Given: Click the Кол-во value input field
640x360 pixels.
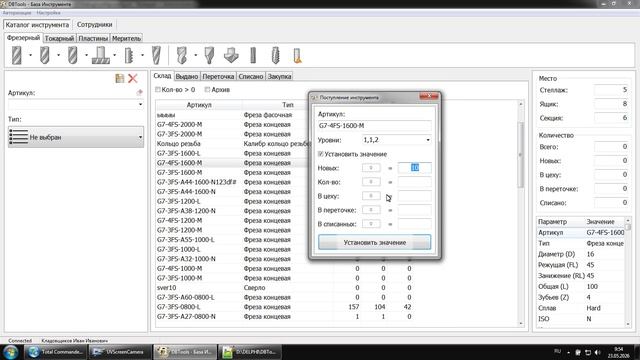Looking at the screenshot, I should [414, 182].
